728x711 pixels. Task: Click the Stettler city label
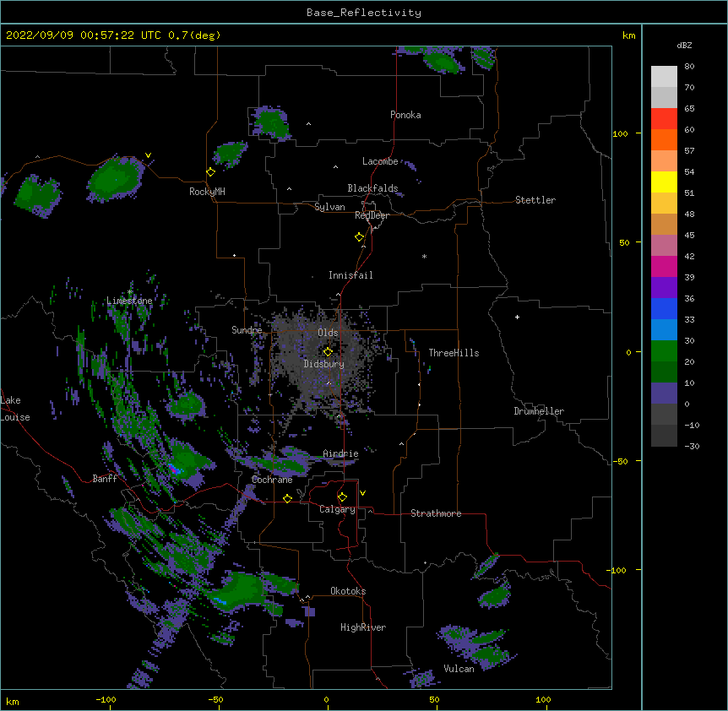pyautogui.click(x=535, y=200)
